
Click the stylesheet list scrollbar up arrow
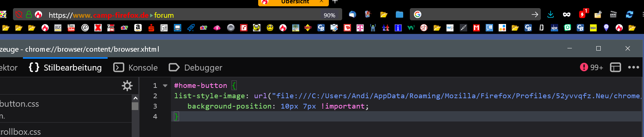[x=135, y=98]
